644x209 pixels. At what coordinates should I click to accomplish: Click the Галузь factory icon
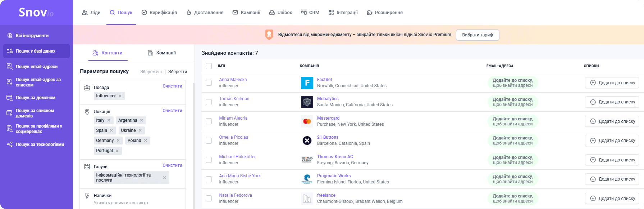87,167
